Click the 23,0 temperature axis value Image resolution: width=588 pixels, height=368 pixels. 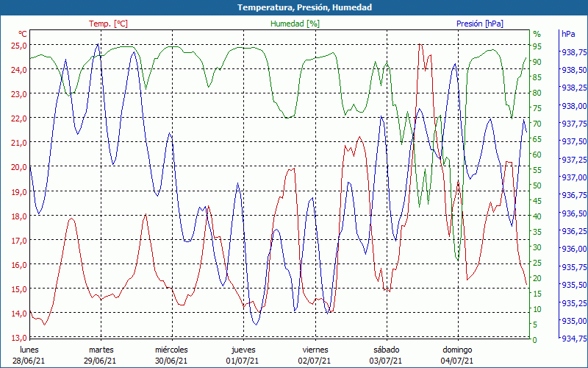click(x=20, y=94)
